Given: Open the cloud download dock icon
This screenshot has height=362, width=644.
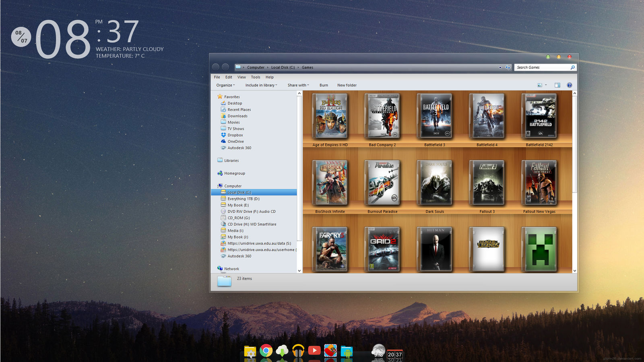Looking at the screenshot, I should [282, 351].
